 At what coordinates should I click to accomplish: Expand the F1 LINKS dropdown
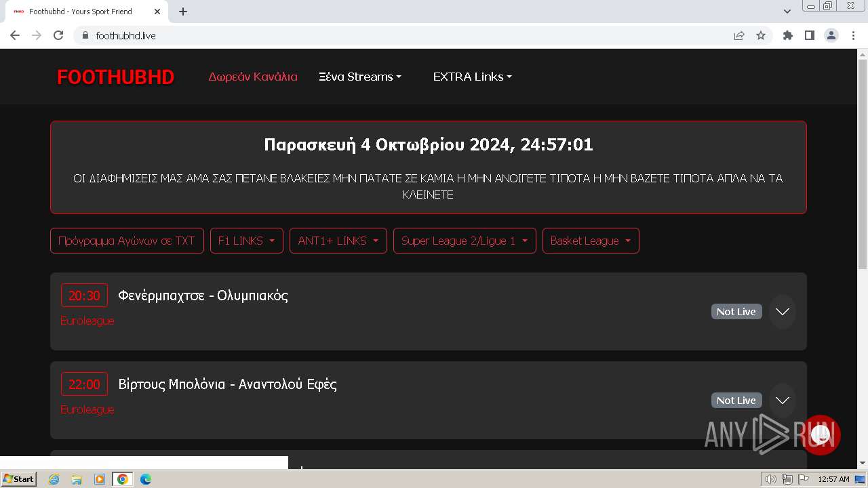[247, 241]
